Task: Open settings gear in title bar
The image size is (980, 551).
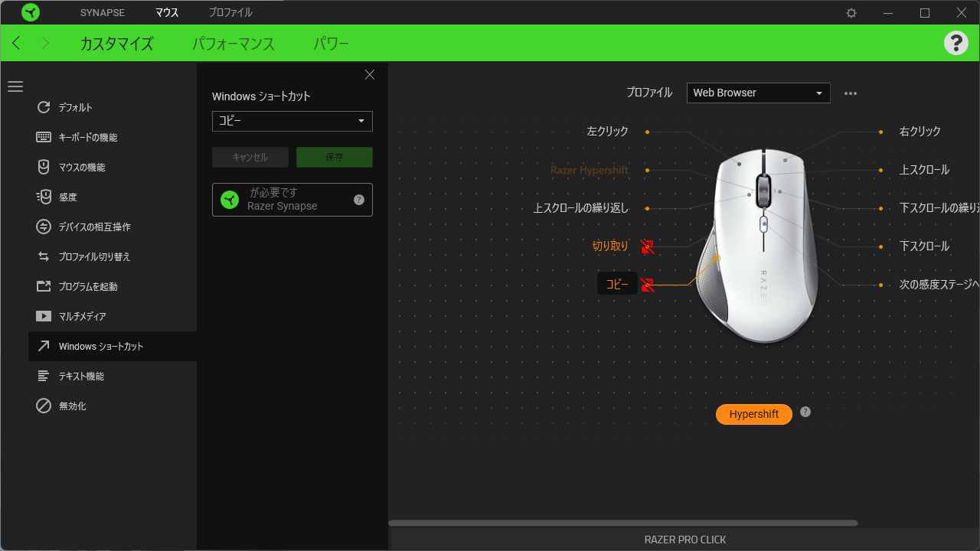Action: coord(851,13)
